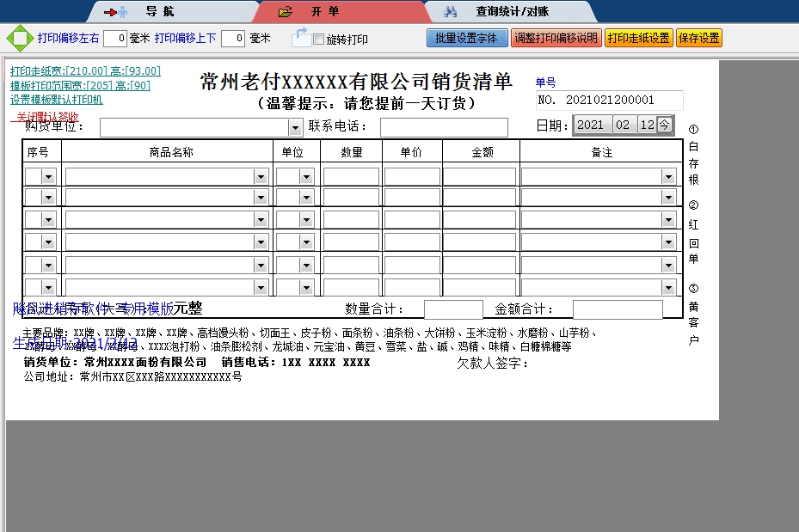Image resolution: width=799 pixels, height=532 pixels.
Task: Expand first row 单位 dropdown
Action: click(x=307, y=176)
